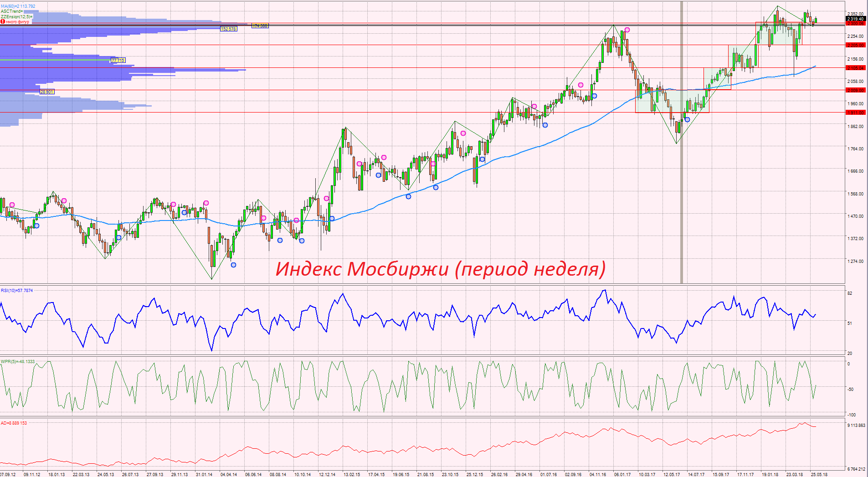
Task: Click the 1 568.00 price axis value
Action: pos(855,194)
